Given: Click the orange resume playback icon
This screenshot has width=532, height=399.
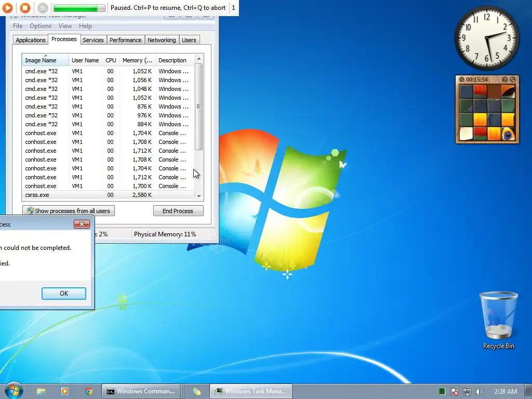Looking at the screenshot, I should (7, 7).
